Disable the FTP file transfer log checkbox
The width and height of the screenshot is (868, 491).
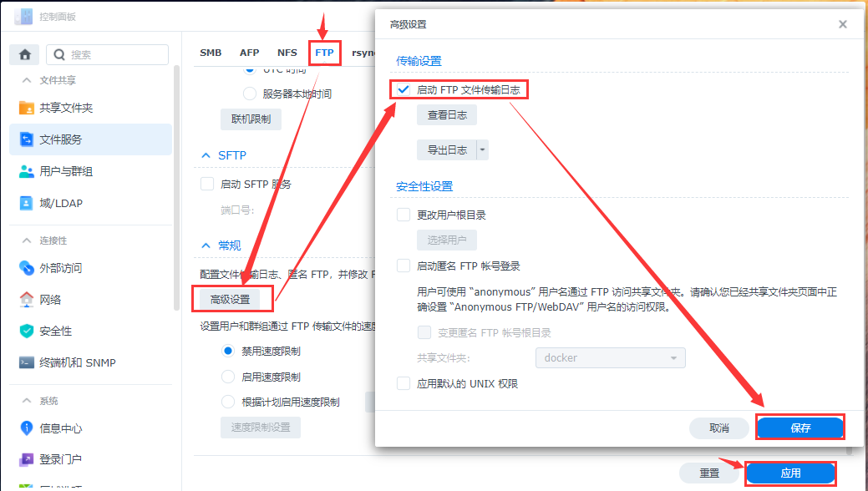coord(404,89)
